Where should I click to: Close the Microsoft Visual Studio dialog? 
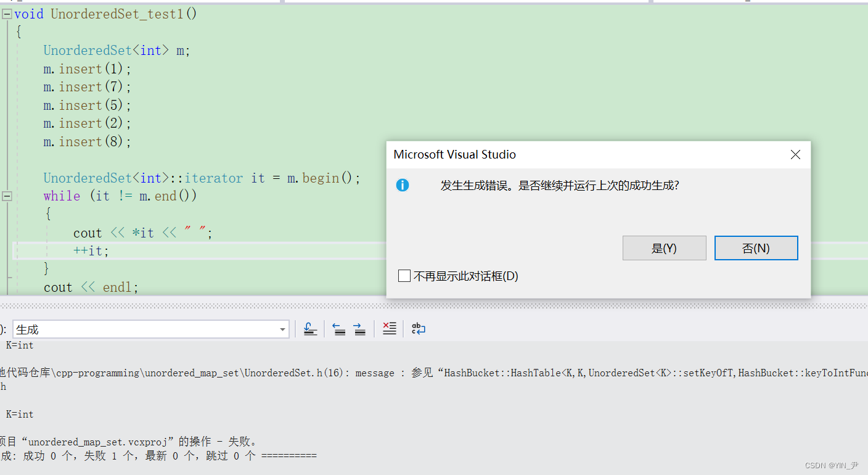pyautogui.click(x=795, y=155)
